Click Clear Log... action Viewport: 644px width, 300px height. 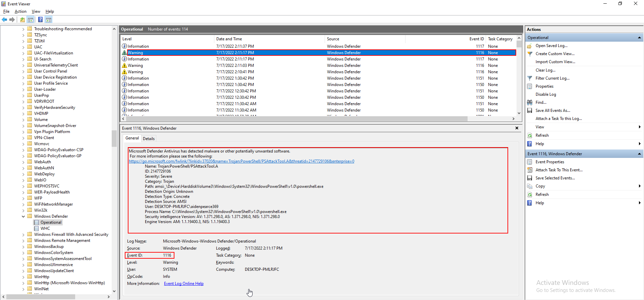(545, 70)
